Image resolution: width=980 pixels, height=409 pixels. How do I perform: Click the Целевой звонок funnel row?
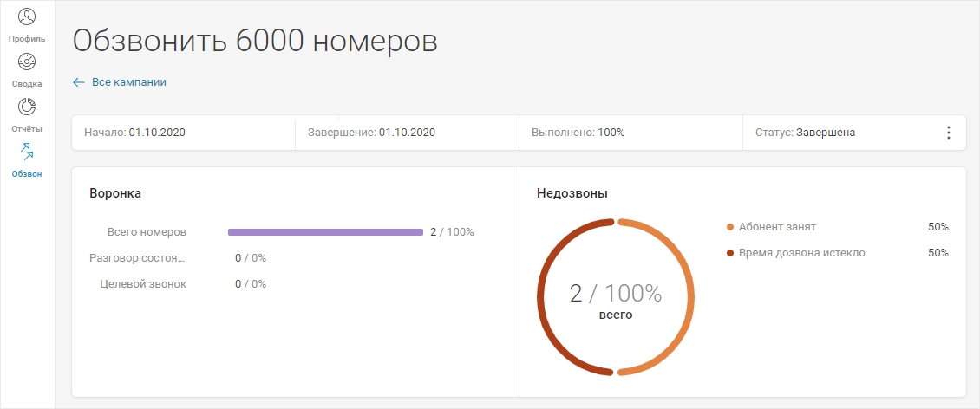coord(183,284)
